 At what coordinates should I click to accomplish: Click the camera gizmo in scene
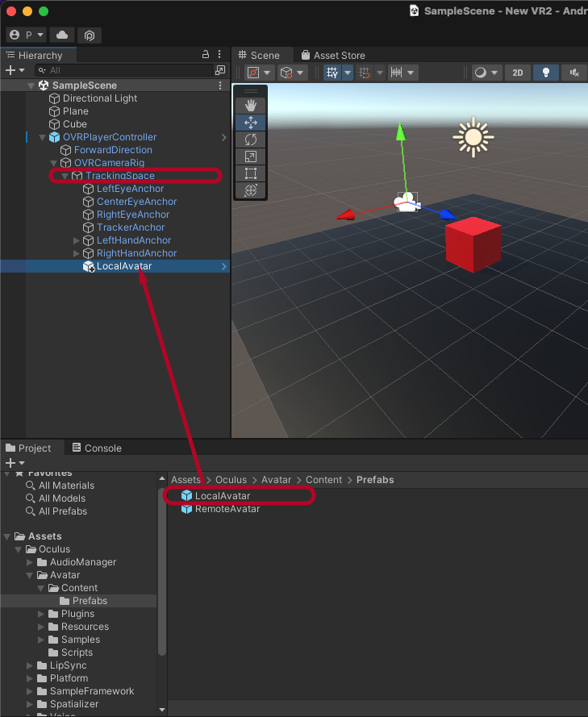tap(406, 202)
